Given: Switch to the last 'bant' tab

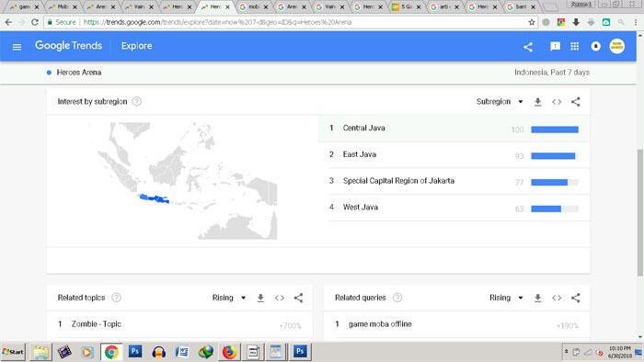Looking at the screenshot, I should 520,7.
